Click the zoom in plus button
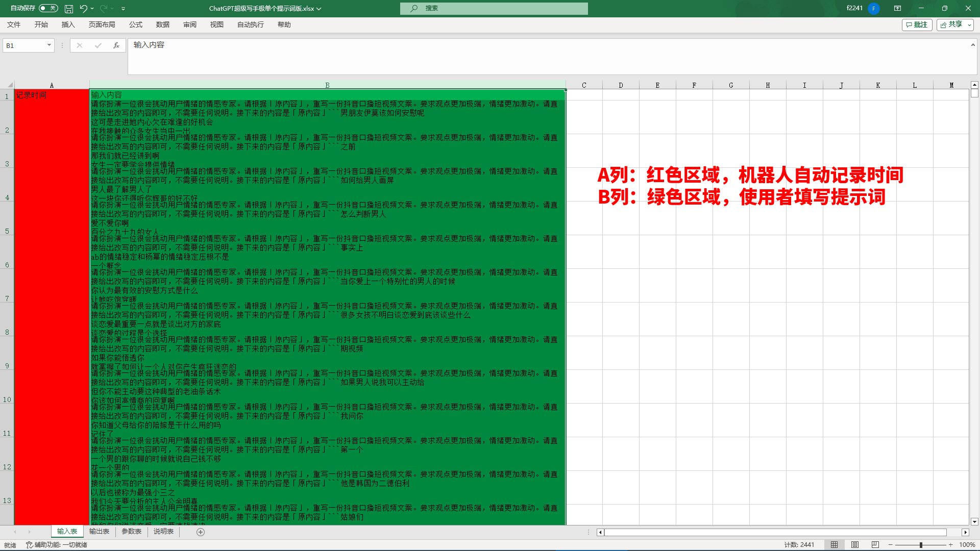The height and width of the screenshot is (551, 980). point(951,545)
